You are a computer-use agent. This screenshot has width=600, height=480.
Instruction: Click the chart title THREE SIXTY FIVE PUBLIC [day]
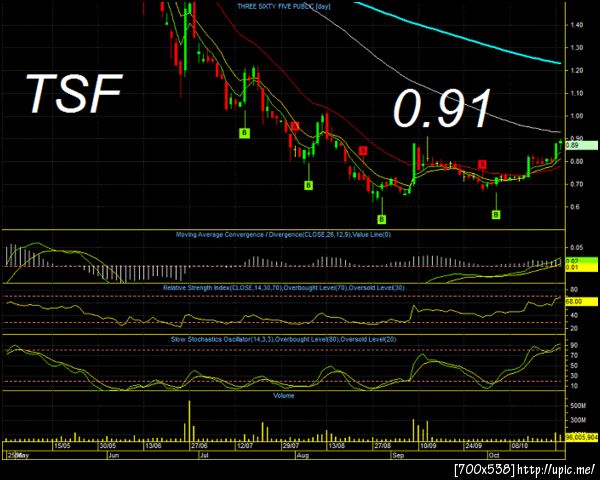(x=284, y=6)
